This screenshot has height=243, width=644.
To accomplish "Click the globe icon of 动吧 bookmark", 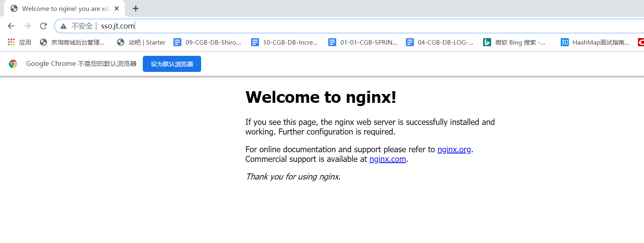I will point(121,42).
